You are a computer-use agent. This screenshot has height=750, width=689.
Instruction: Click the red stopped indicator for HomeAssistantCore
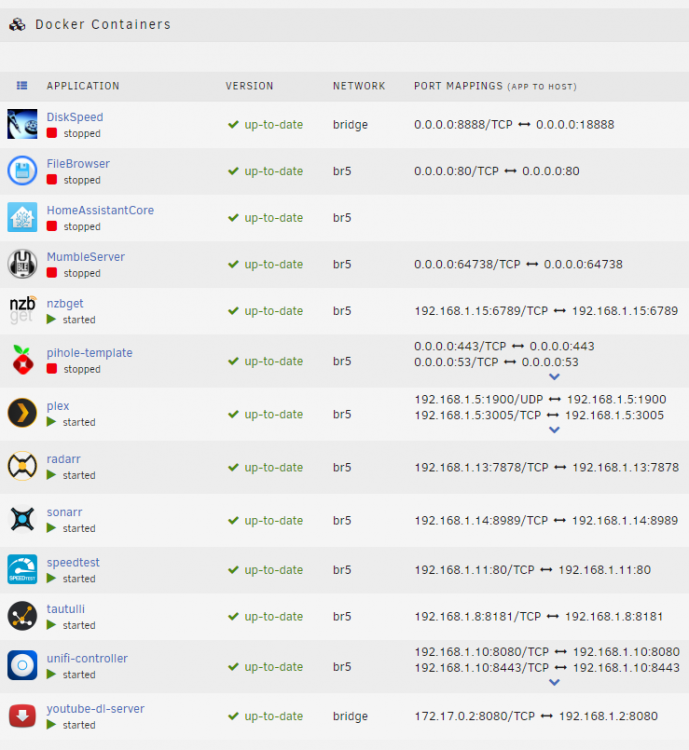point(52,226)
